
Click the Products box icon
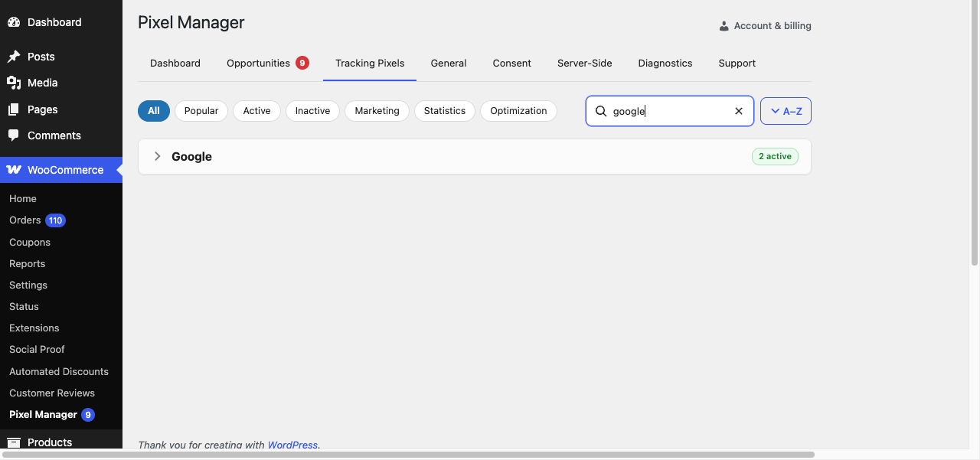pos(14,442)
